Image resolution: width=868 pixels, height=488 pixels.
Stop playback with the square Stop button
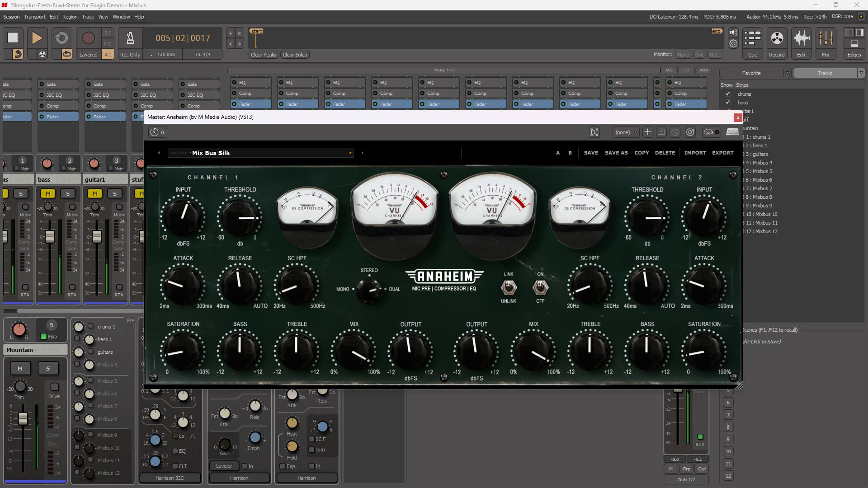coord(13,38)
